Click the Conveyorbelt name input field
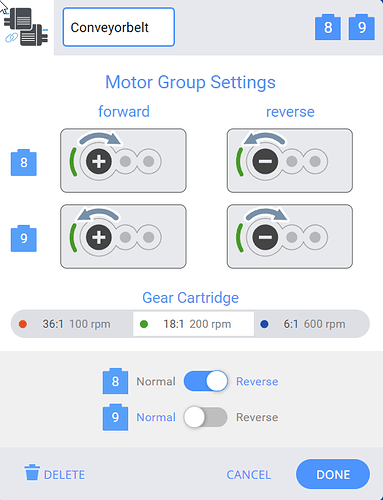 119,27
